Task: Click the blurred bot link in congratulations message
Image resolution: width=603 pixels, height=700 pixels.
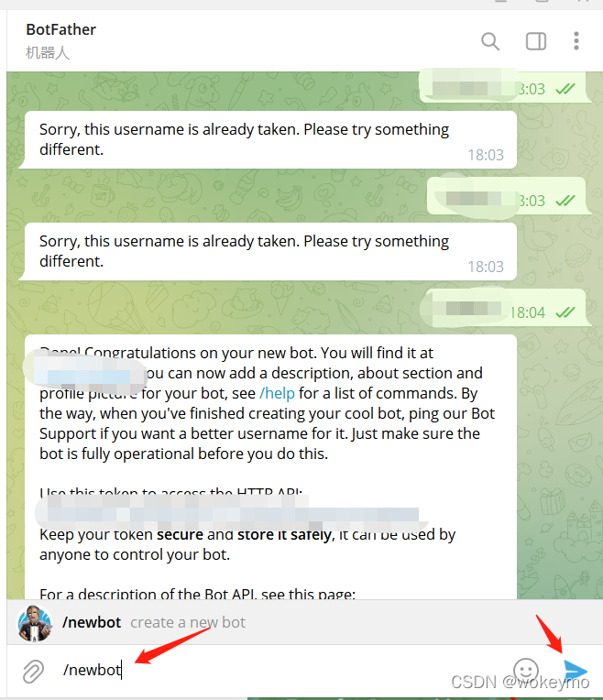Action: tap(85, 374)
